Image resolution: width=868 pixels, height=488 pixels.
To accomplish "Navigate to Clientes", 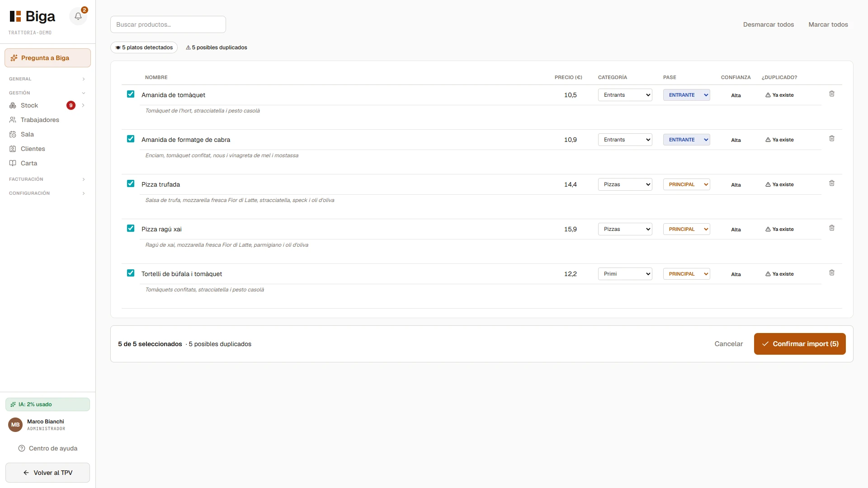I will (47, 149).
